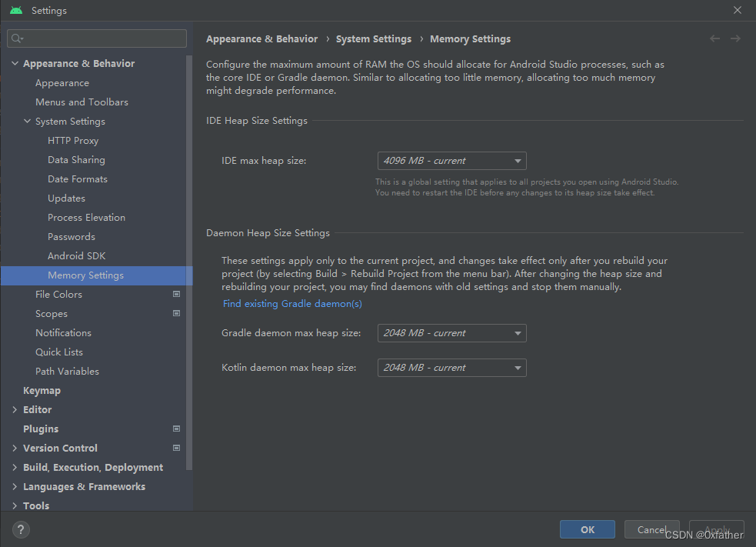Click the project-level icon beside Scopes
This screenshot has height=547, width=756.
[x=176, y=313]
